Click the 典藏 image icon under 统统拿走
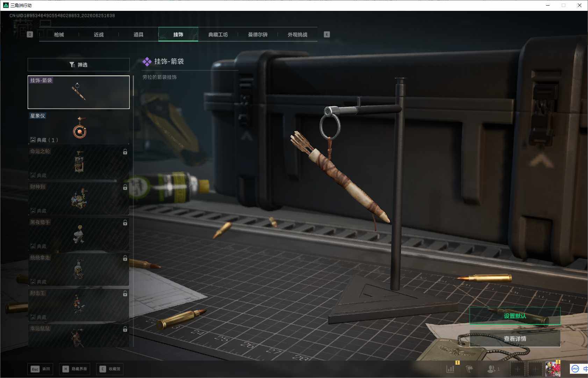The height and width of the screenshot is (378, 588). 33,282
